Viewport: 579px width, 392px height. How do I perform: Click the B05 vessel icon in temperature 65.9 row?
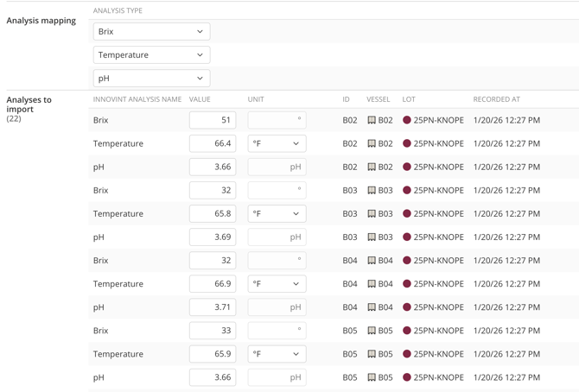pyautogui.click(x=372, y=354)
